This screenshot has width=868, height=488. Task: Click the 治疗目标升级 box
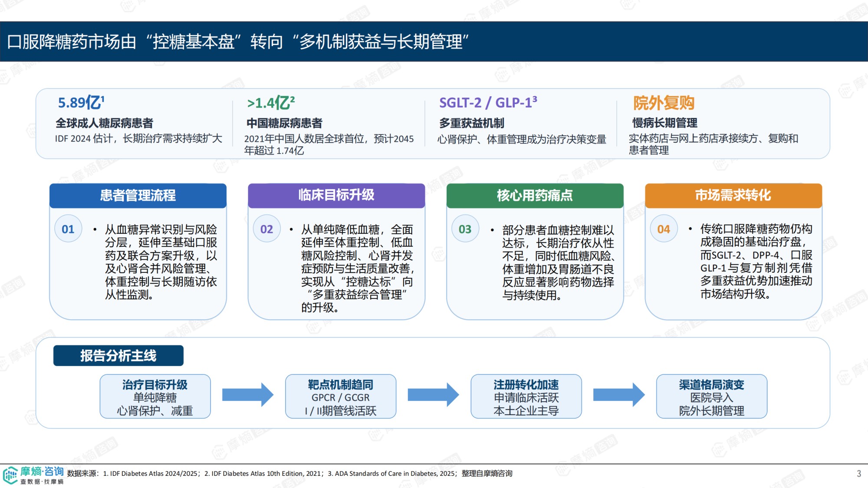[155, 396]
